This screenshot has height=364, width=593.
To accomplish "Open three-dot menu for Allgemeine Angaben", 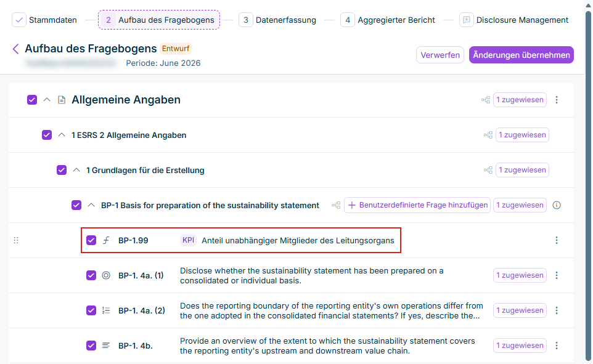I will (557, 100).
